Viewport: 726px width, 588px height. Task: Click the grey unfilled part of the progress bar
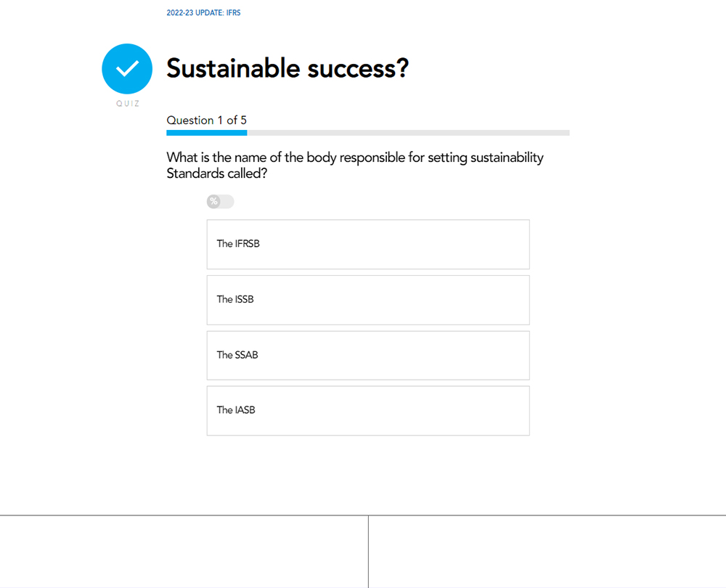pos(408,133)
